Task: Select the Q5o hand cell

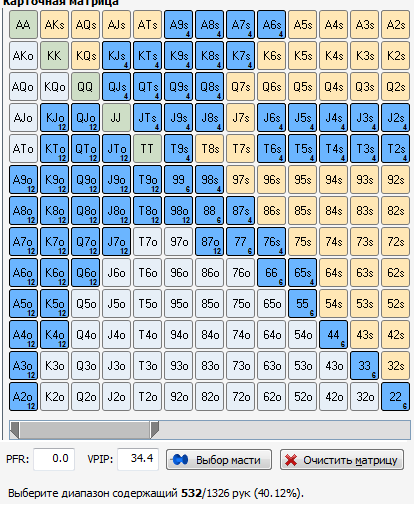Action: tap(85, 304)
